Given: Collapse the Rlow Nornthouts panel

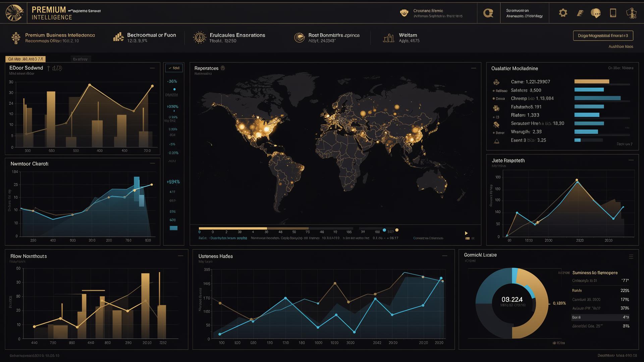Looking at the screenshot, I should click(180, 256).
